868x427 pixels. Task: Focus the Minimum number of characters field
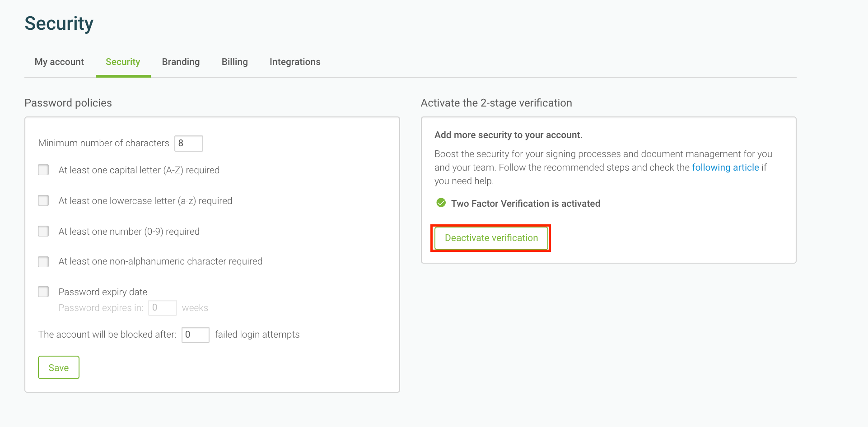189,144
